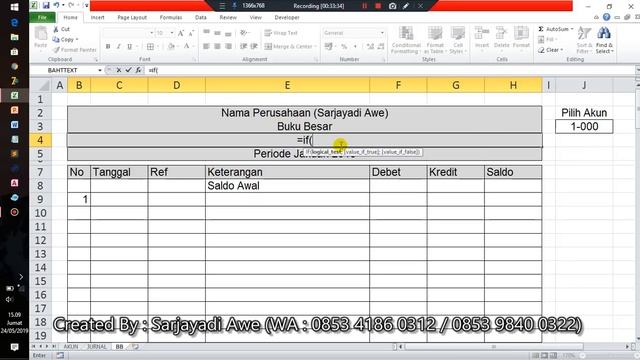Click Increase Decimal icon

(x=370, y=47)
